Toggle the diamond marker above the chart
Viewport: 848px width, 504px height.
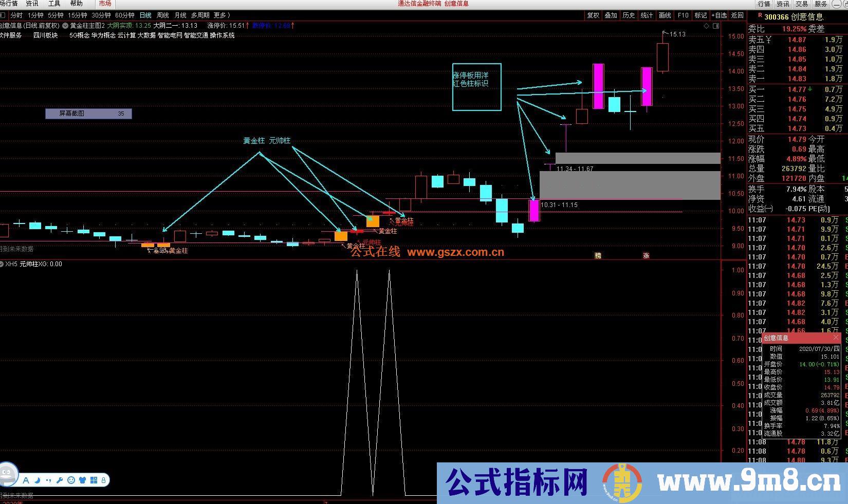tap(707, 26)
